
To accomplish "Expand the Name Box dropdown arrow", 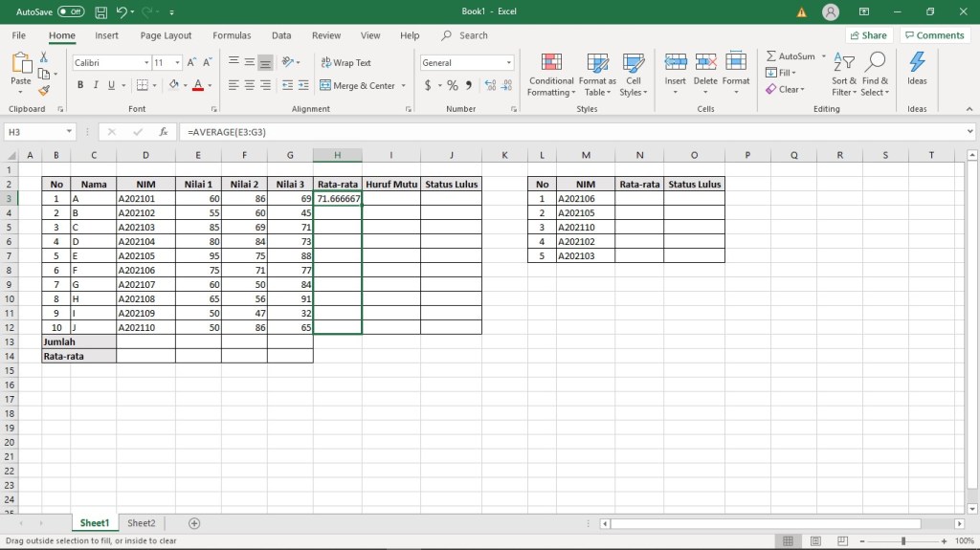I will pos(70,132).
